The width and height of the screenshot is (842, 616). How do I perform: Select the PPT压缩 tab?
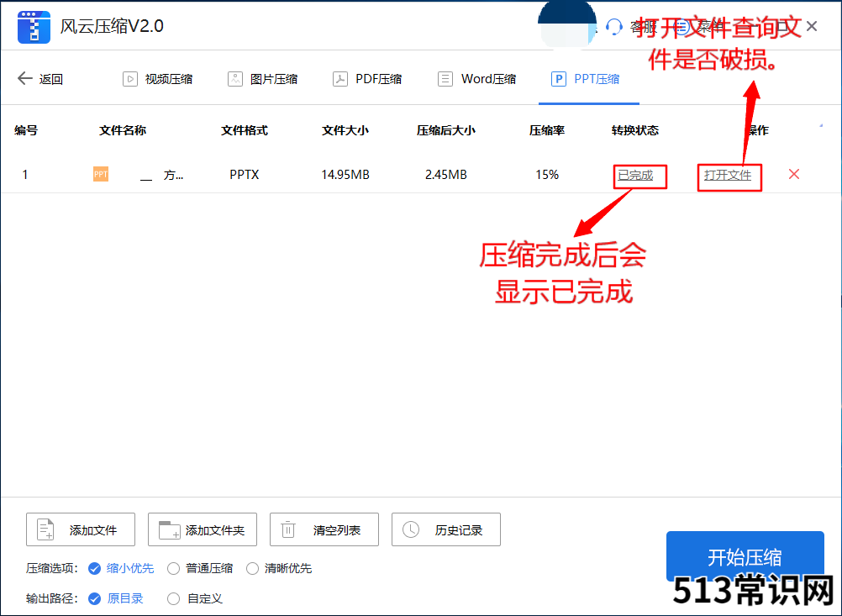pos(586,79)
